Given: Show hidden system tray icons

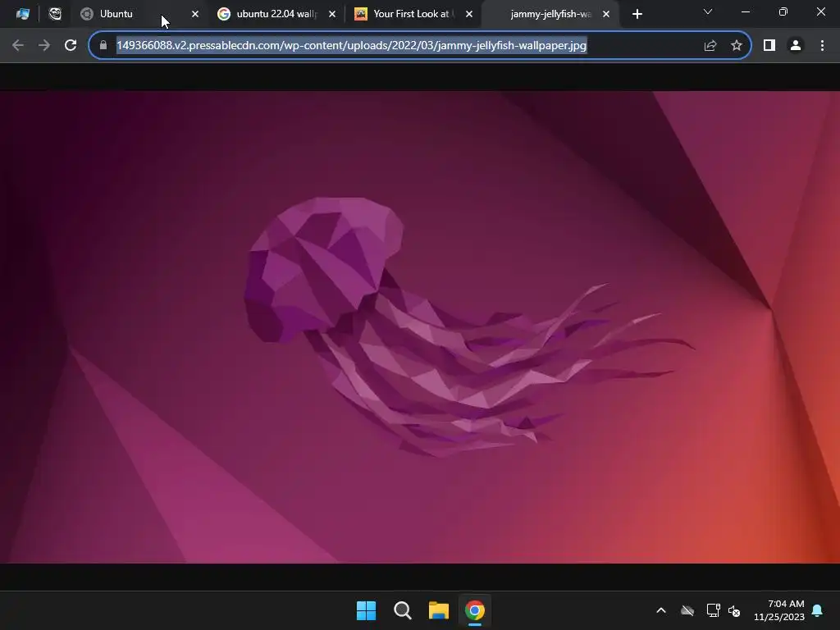Looking at the screenshot, I should pos(661,610).
